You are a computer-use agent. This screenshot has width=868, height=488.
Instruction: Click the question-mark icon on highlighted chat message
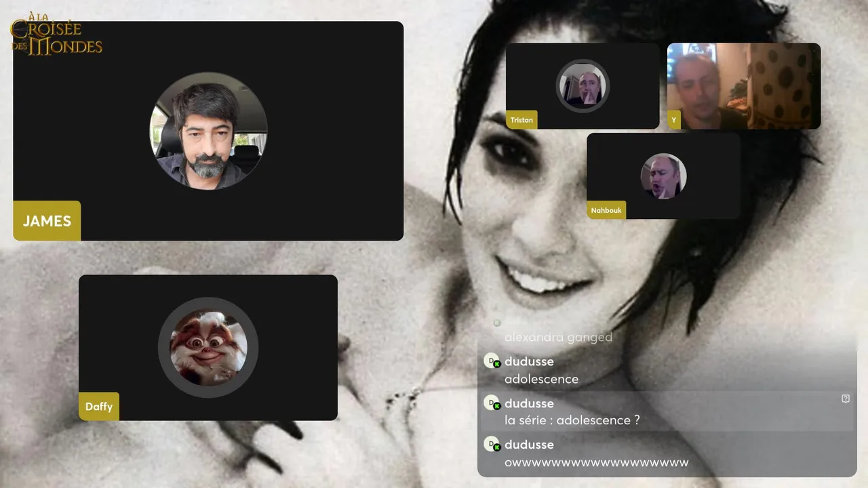[x=846, y=399]
